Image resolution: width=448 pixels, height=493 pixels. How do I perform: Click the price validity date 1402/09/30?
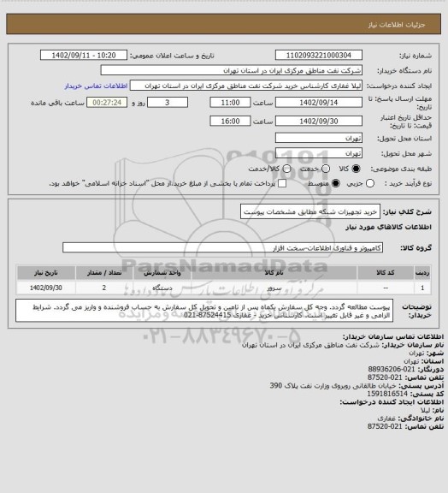(x=319, y=121)
